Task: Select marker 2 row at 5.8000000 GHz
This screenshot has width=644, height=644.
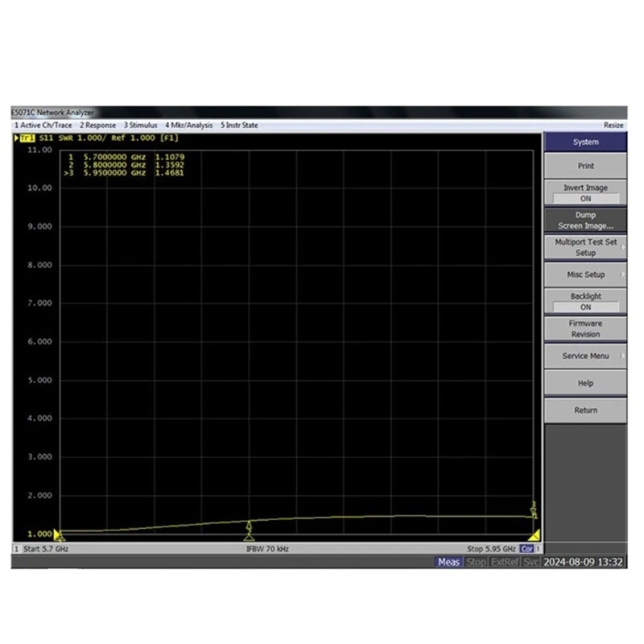Action: 126,165
